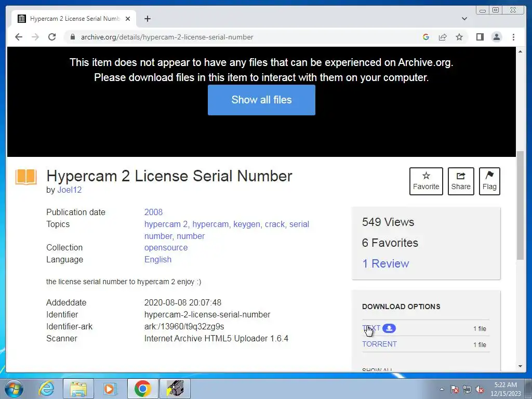
Task: Click ark:/13960/t9q32zg9s identifier text
Action: (x=184, y=326)
